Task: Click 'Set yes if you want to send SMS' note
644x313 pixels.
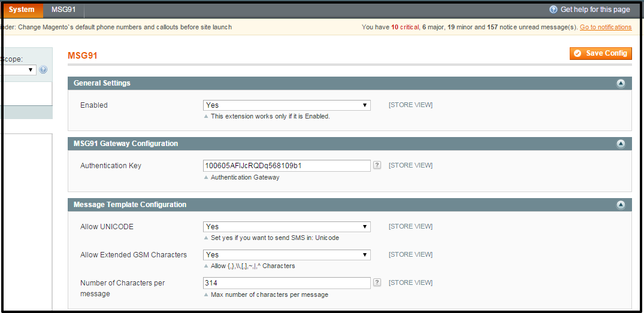Action: pyautogui.click(x=275, y=238)
